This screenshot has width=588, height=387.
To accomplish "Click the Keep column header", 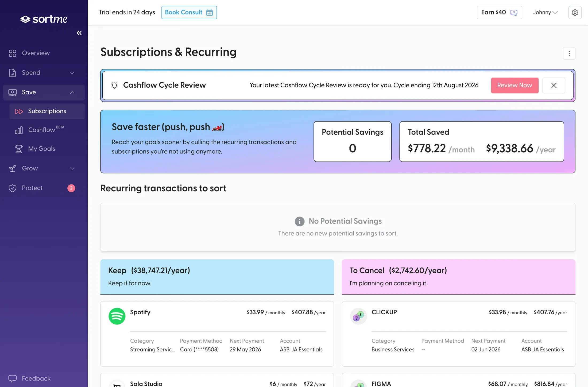I will [x=217, y=277].
